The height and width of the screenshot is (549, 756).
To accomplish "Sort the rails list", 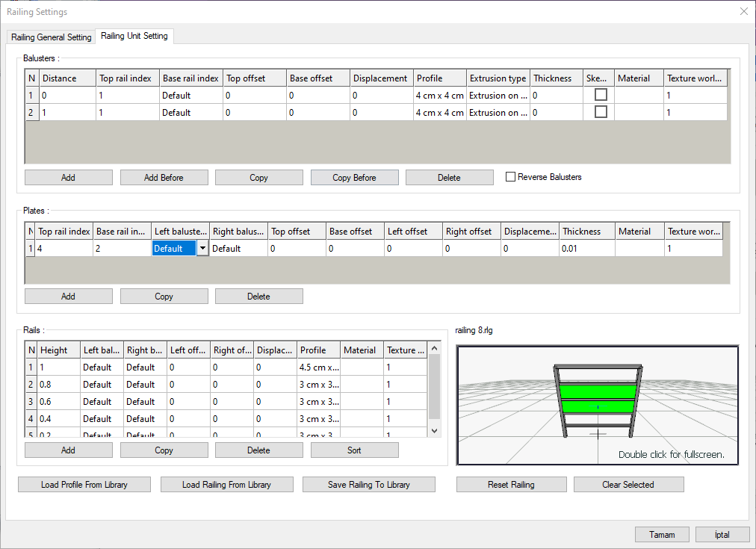I will pyautogui.click(x=354, y=450).
